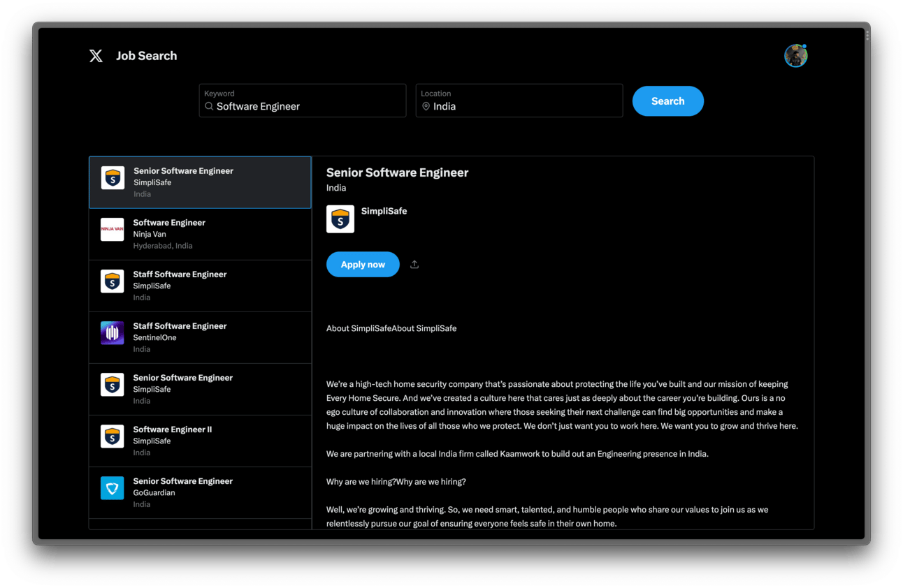Open SimpliSafe Staff Software Engineer listing
Viewport: 903px width, 588px height.
200,286
